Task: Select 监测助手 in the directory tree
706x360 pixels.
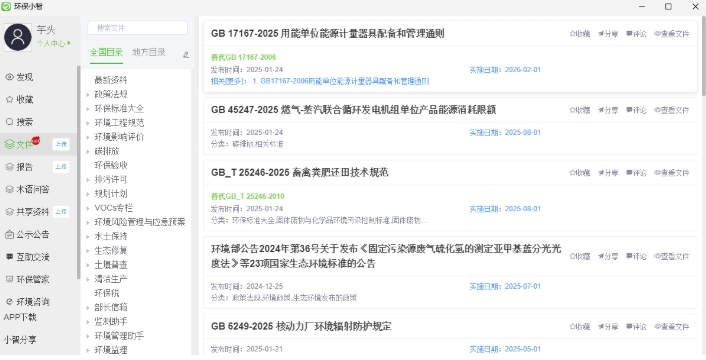Action: click(x=111, y=322)
